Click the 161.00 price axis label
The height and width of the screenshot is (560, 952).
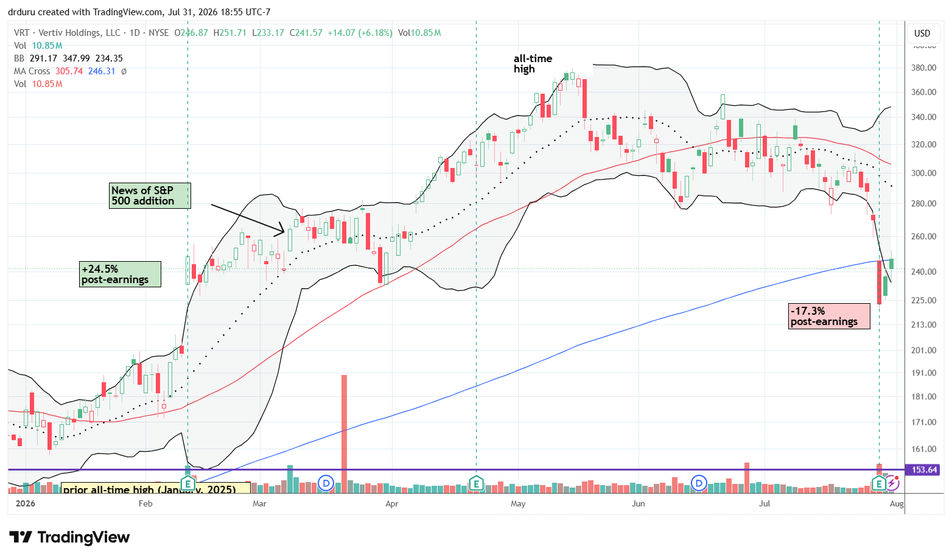(x=924, y=449)
